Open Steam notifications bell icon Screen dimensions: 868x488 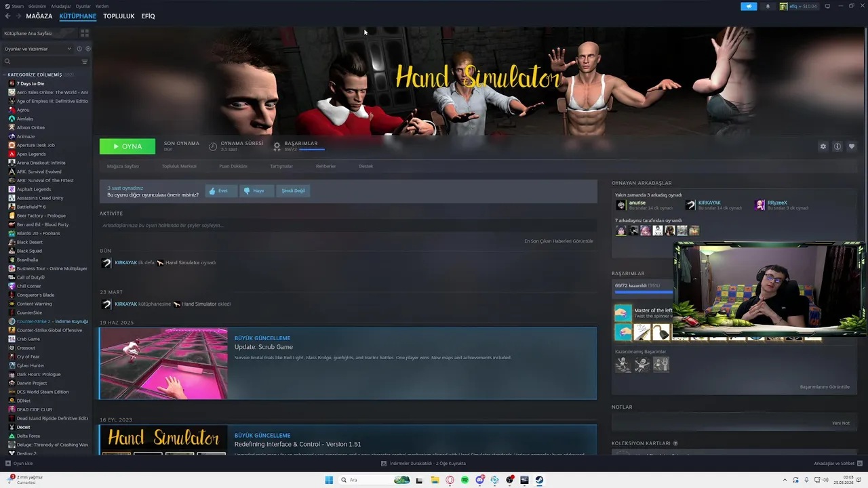(x=768, y=6)
